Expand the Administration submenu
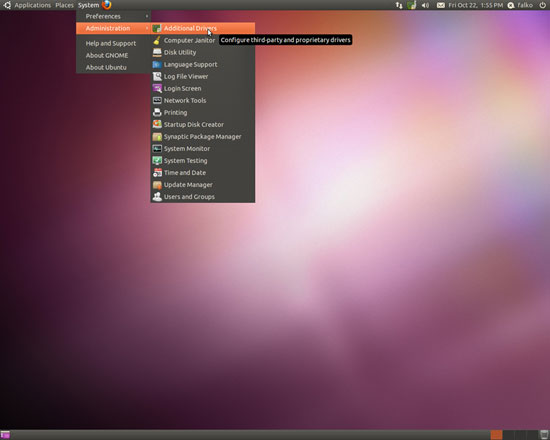Viewport: 550px width, 440px height. [114, 28]
